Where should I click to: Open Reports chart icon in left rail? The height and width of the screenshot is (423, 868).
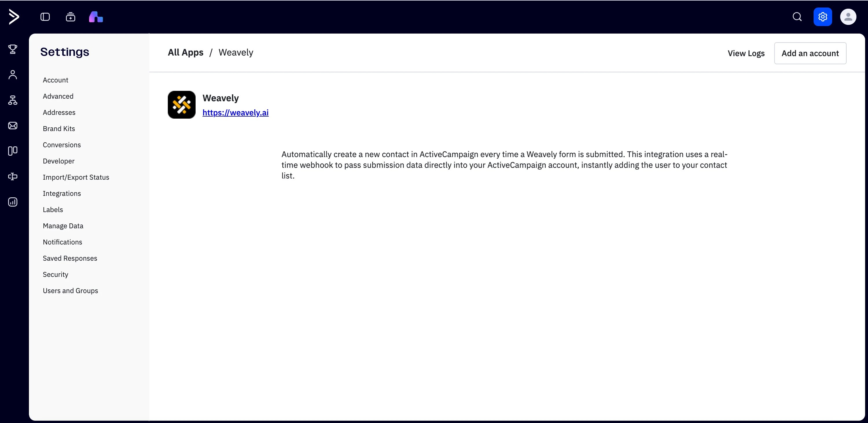click(x=13, y=202)
